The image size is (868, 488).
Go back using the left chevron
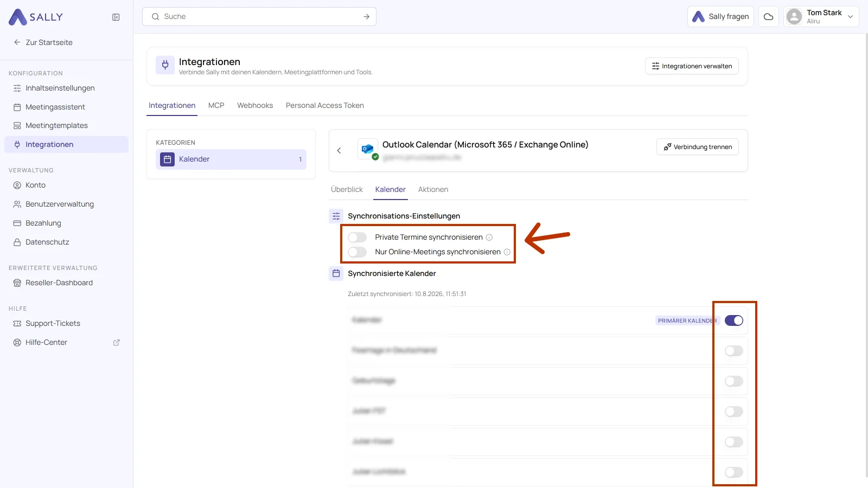339,151
